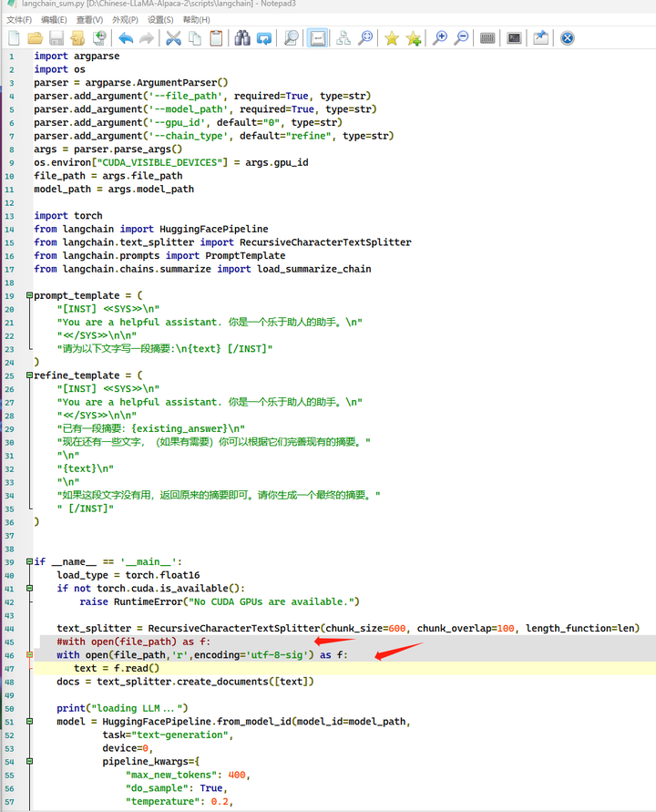Click the gray Redo arrow
The image size is (656, 812).
click(147, 37)
